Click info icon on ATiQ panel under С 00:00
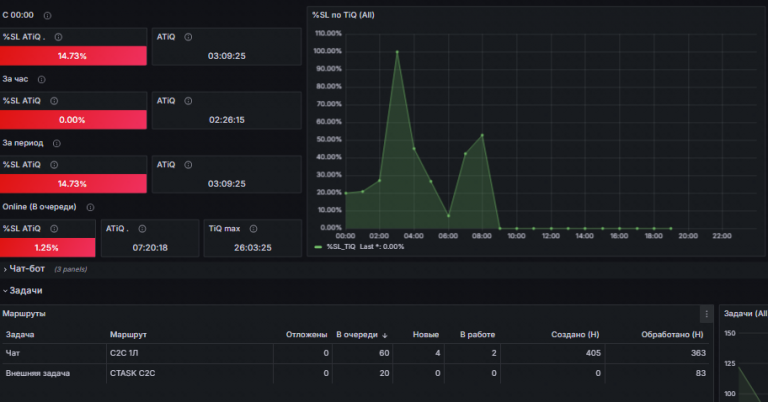Viewport: 768px width, 402px height. tap(188, 37)
